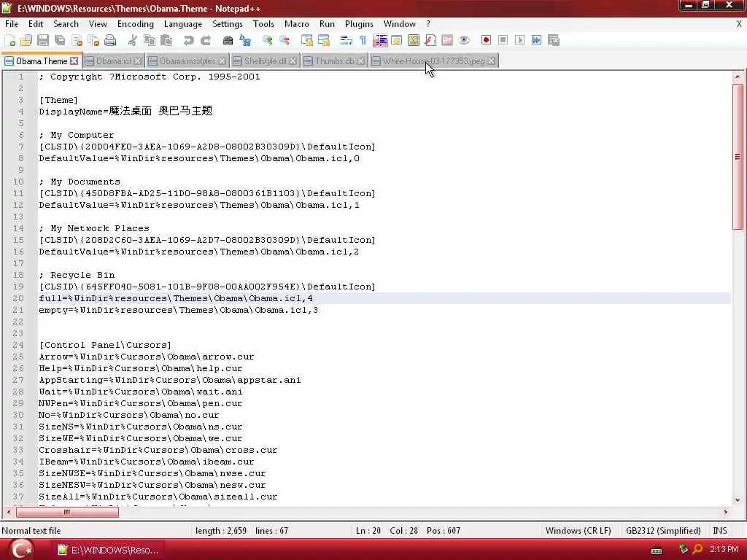The height and width of the screenshot is (560, 747).
Task: Toggle the indent guide toolbar icon
Action: [x=379, y=41]
